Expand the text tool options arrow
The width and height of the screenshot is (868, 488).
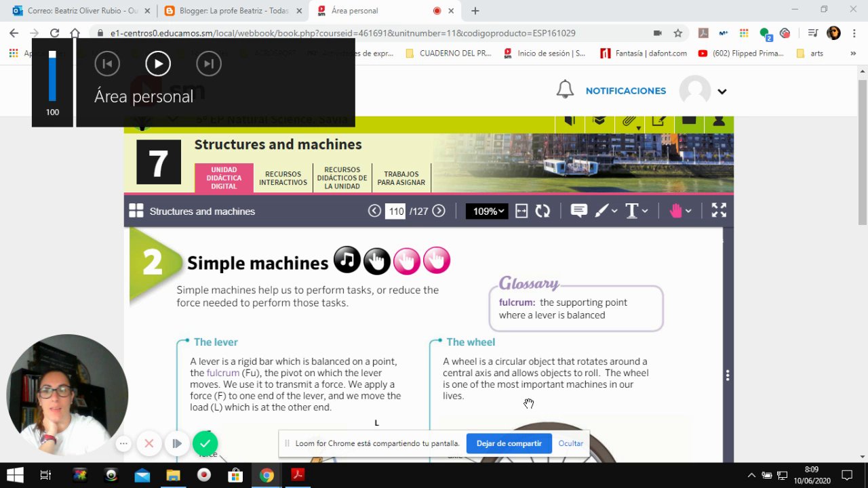coord(645,211)
